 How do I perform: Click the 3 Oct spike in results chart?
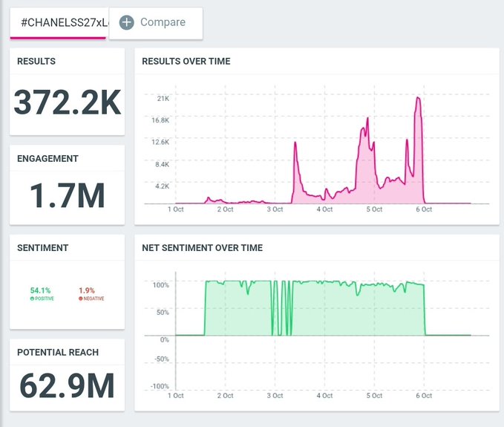(x=295, y=143)
